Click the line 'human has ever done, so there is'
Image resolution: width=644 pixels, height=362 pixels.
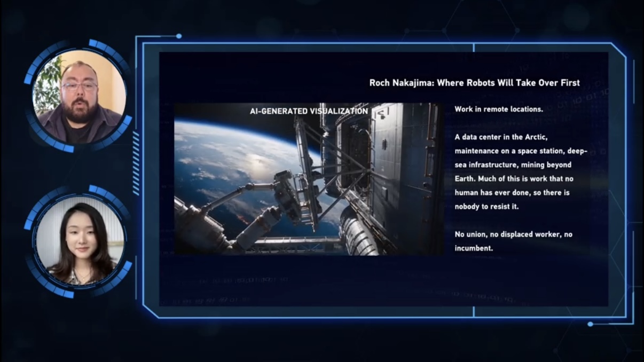point(513,193)
